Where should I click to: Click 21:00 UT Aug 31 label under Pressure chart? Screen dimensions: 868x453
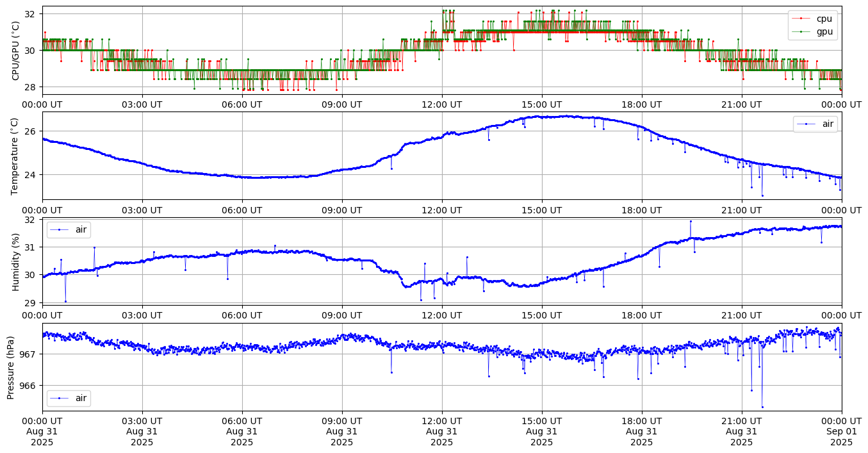[742, 432]
